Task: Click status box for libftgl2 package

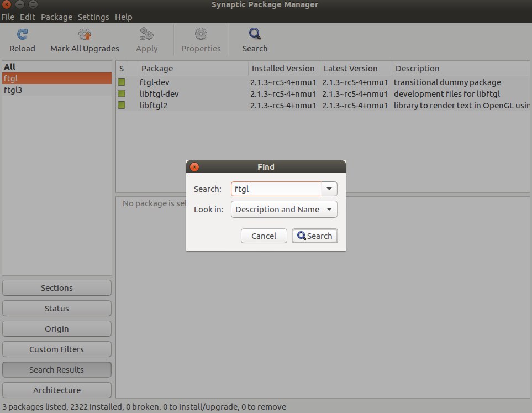Action: click(x=122, y=105)
